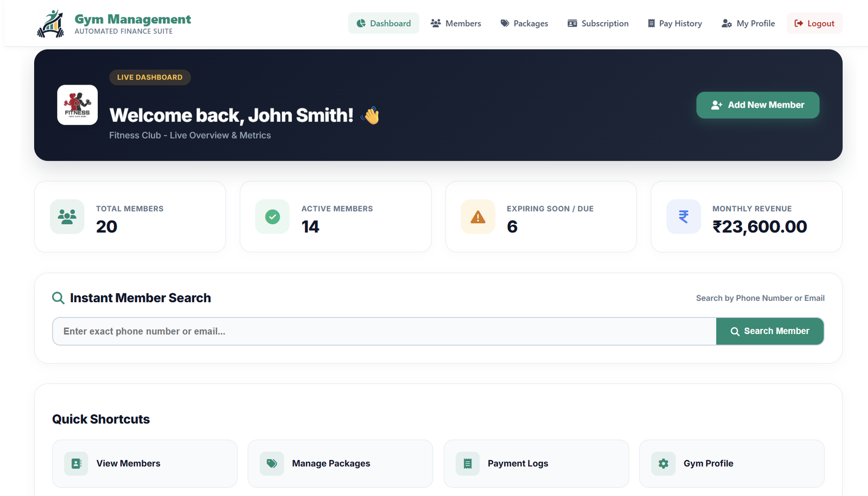
Task: Open the View Members shortcut
Action: (x=145, y=463)
